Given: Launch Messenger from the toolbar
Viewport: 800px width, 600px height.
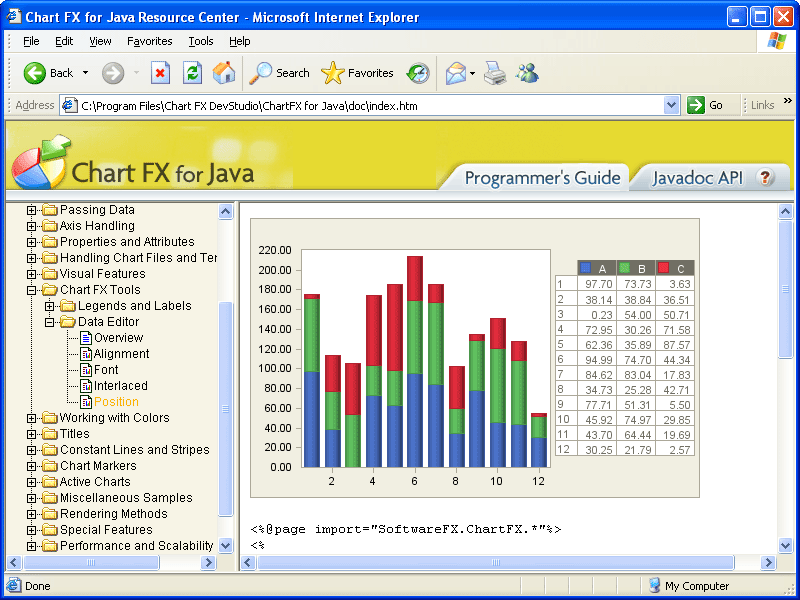Looking at the screenshot, I should click(x=527, y=72).
